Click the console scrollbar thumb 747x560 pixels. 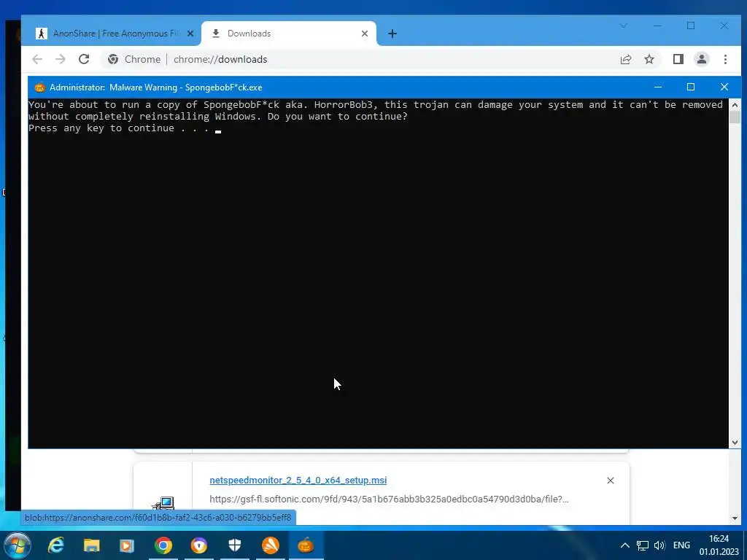[x=735, y=117]
